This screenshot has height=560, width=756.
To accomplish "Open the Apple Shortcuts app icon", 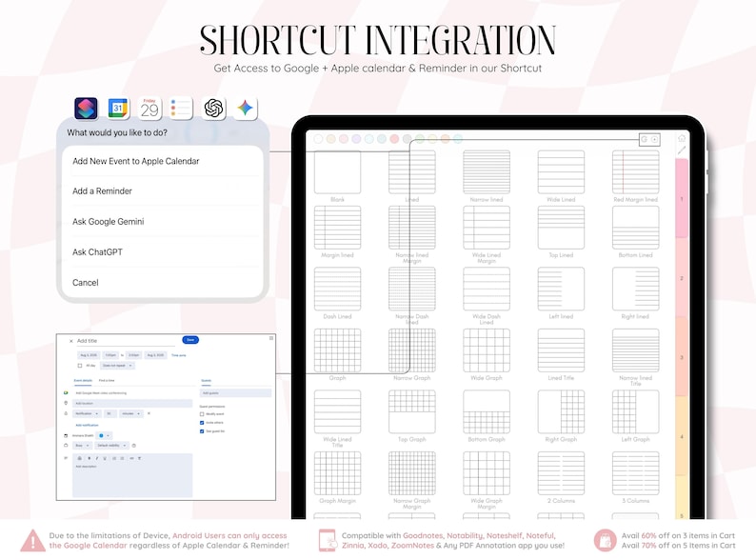I will [86, 108].
